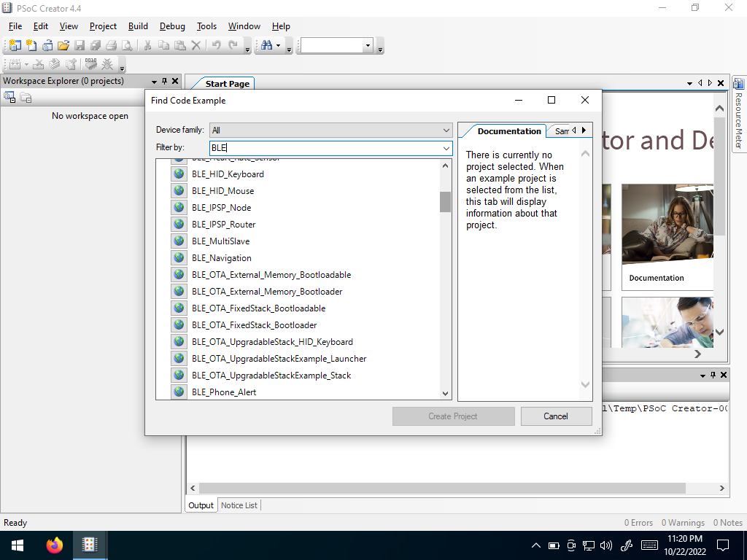747x560 pixels.
Task: Select BLE_IPSP_Router example
Action: pos(224,225)
